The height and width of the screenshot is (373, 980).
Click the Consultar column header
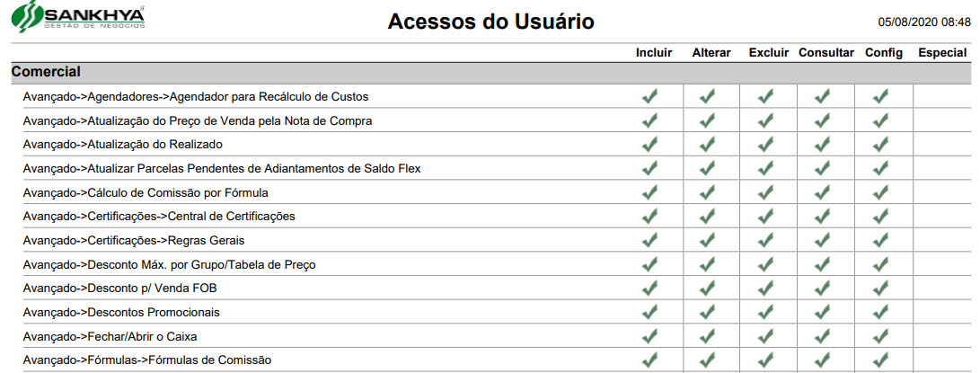(x=825, y=53)
